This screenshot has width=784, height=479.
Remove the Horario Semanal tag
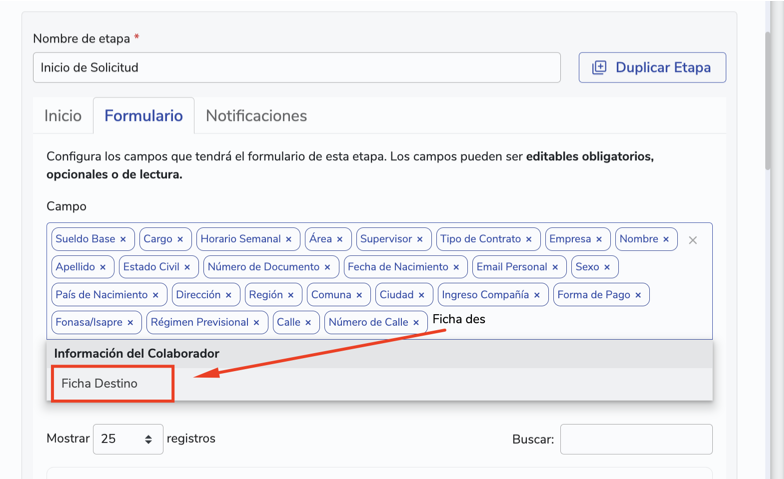click(289, 240)
